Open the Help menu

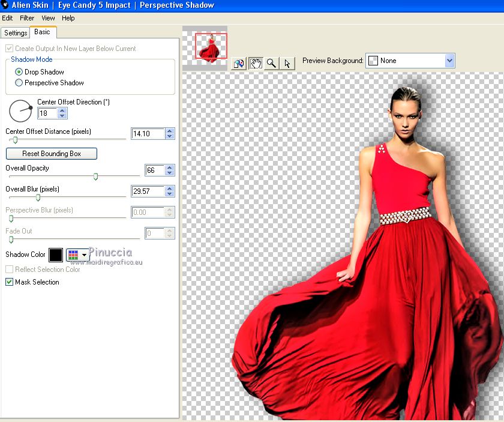click(68, 18)
